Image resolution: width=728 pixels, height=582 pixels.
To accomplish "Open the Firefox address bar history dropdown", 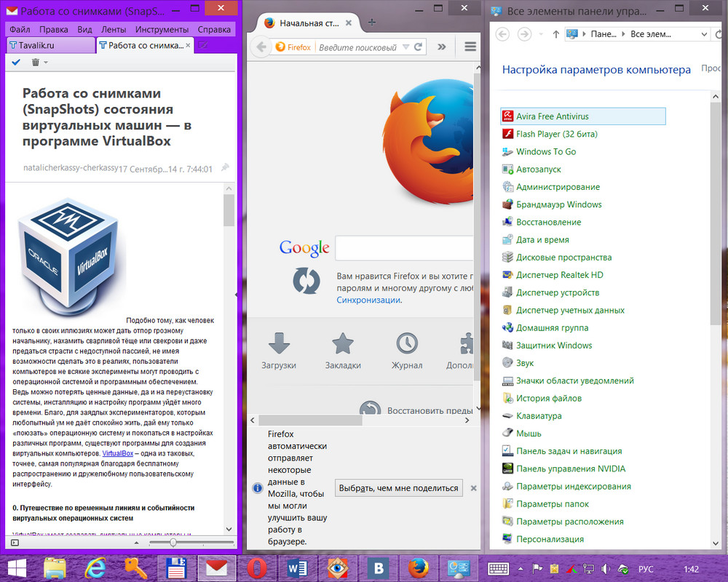I will 405,47.
